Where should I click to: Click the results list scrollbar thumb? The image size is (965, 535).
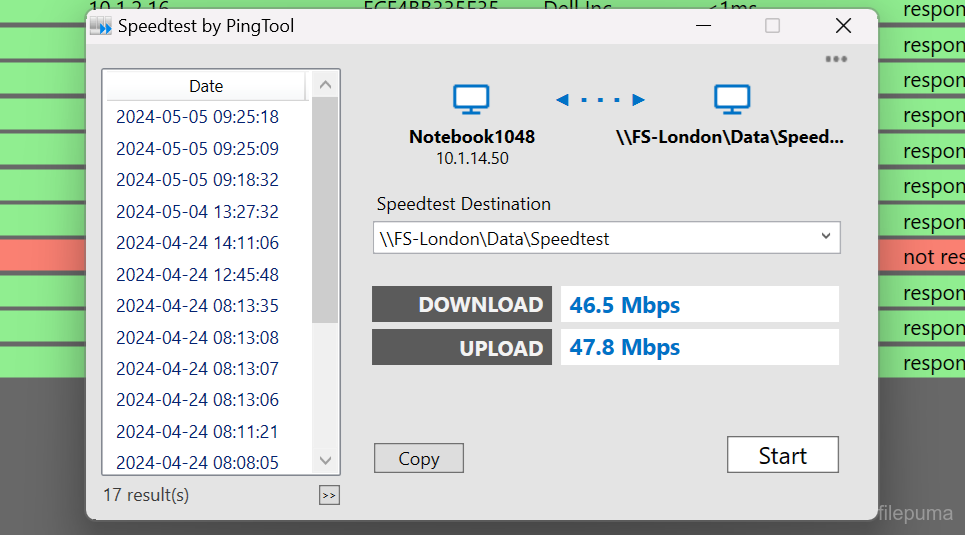325,210
